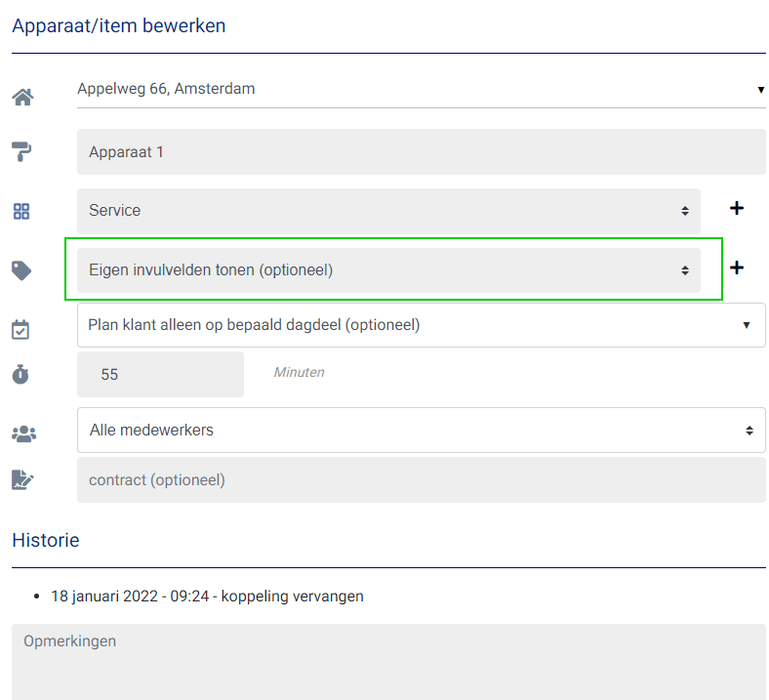This screenshot has width=769, height=700.
Task: Click the koppeling vervangen history entry
Action: pyautogui.click(x=207, y=596)
